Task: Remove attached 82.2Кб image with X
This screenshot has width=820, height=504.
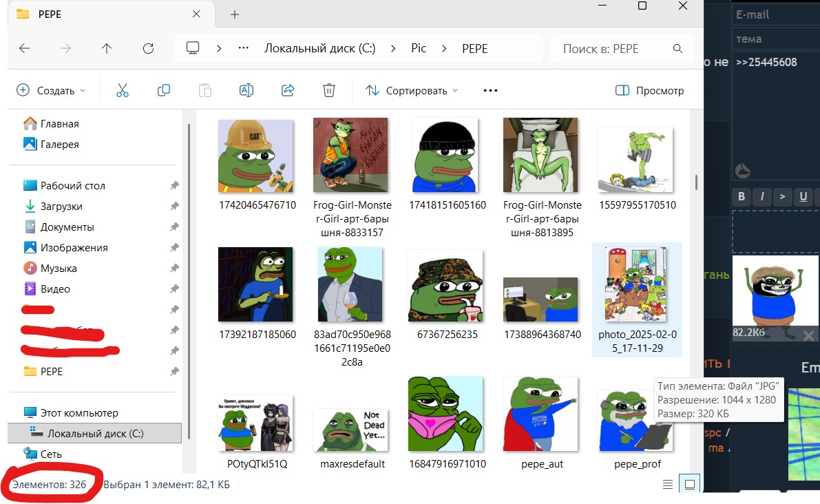Action: 808,335
